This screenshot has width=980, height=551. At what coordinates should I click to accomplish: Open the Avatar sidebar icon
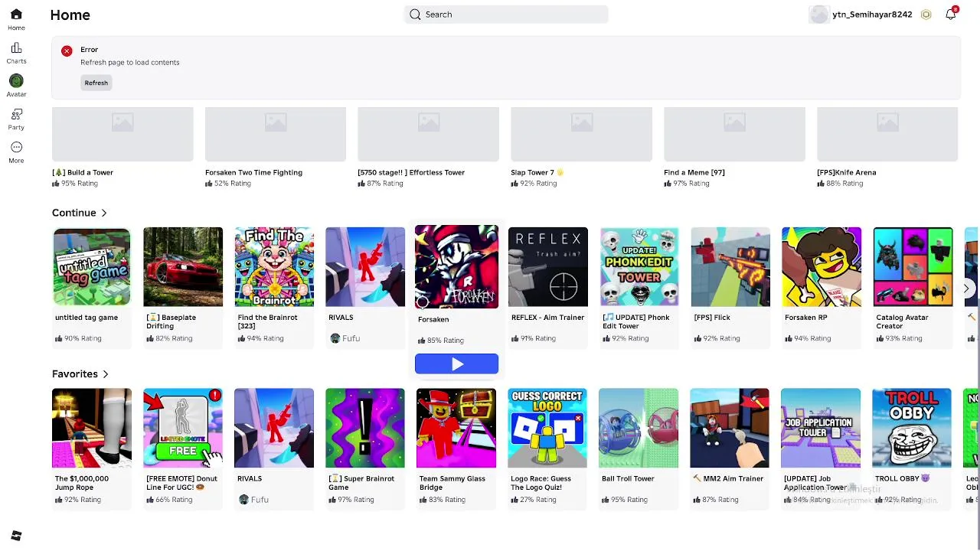coord(16,80)
